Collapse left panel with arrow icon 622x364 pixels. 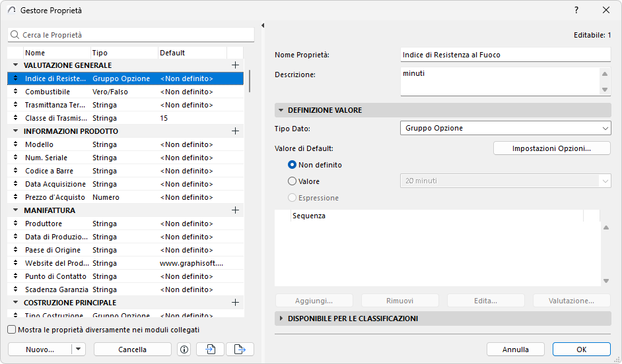[x=263, y=25]
